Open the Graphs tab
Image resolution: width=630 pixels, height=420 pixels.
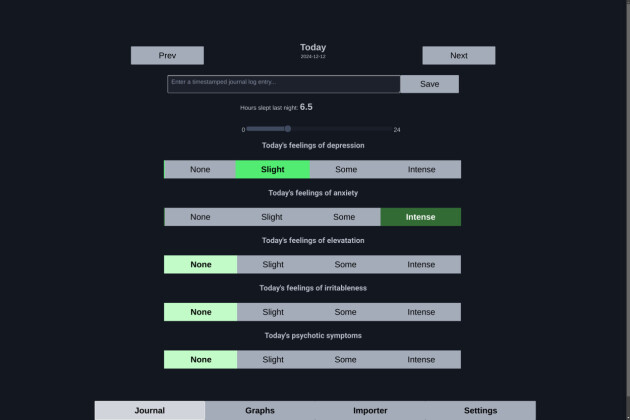[260, 410]
